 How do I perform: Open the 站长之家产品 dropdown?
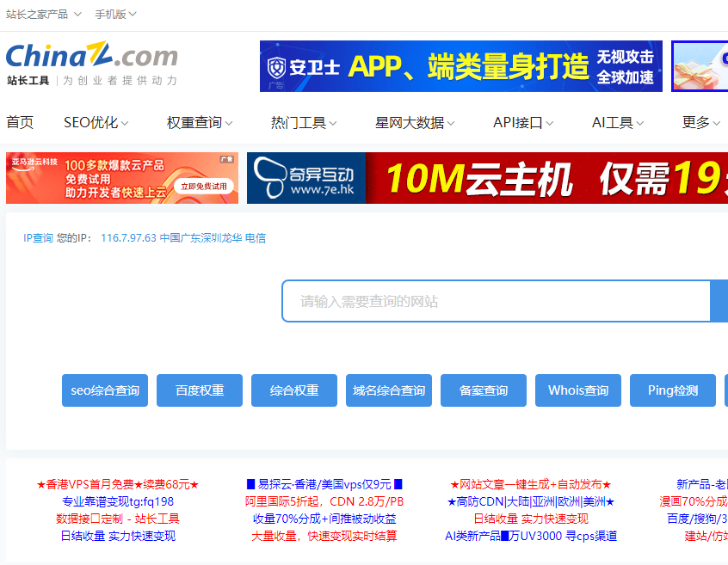(x=44, y=15)
